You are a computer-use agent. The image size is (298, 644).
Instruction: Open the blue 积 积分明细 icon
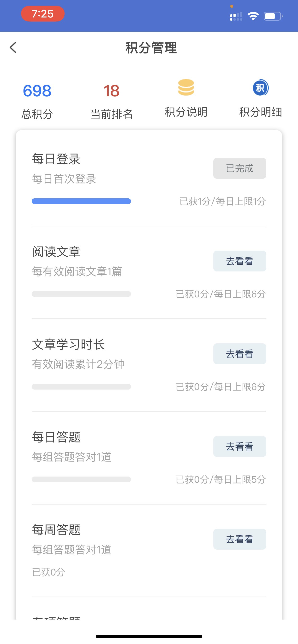pos(260,87)
